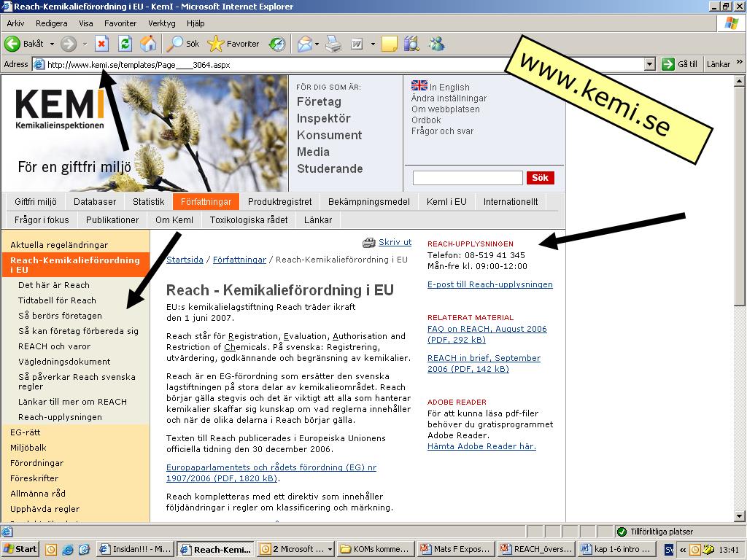Click the Refresh page icon
The width and height of the screenshot is (747, 560).
125,44
